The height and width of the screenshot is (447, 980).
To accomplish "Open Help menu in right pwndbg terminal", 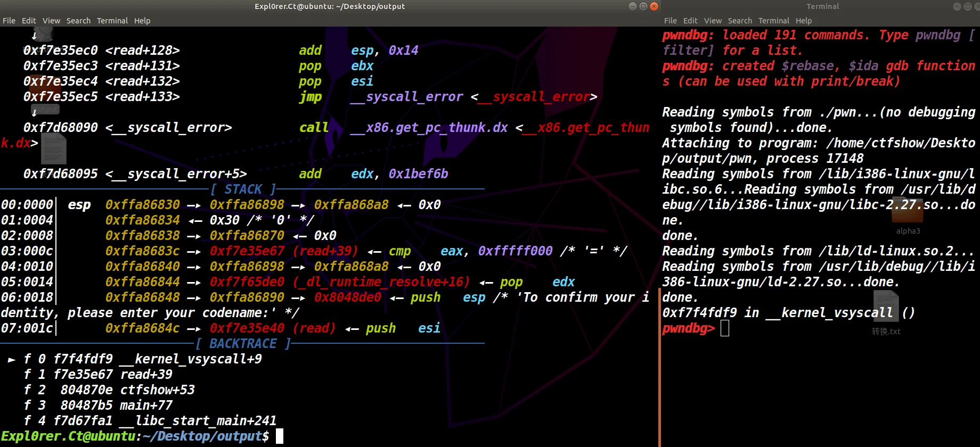I will pyautogui.click(x=804, y=21).
